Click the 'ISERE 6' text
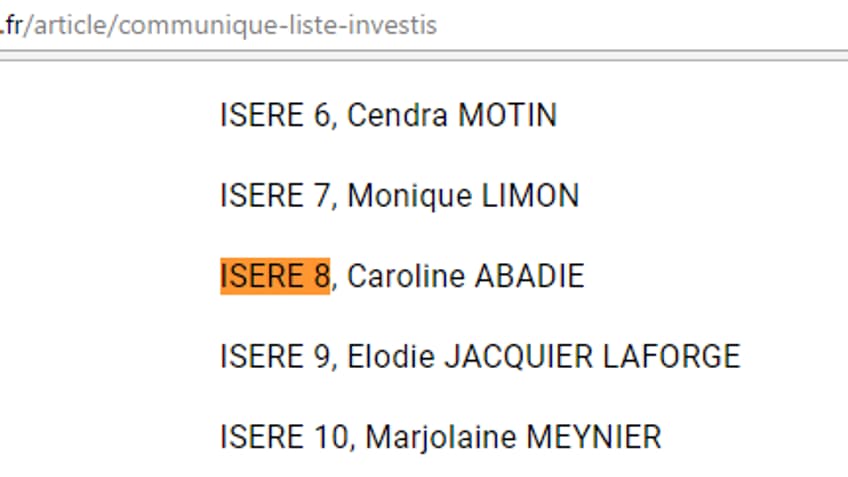This screenshot has width=848, height=477. tap(275, 115)
